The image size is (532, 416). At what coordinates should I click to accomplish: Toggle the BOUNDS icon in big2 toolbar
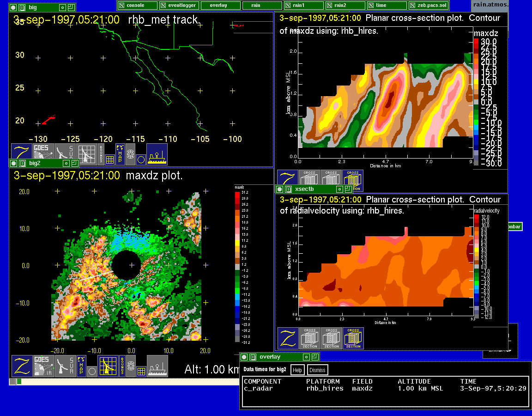(x=122, y=365)
